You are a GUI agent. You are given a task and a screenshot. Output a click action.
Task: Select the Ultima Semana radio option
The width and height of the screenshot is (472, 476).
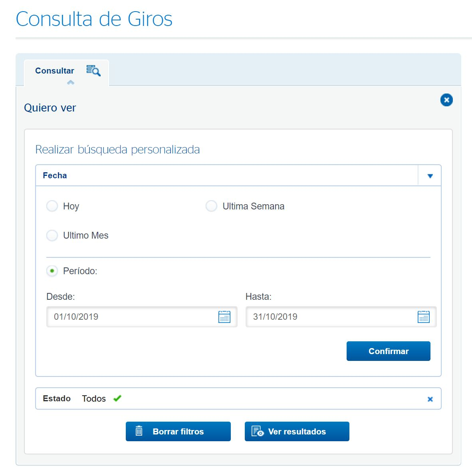tap(211, 206)
